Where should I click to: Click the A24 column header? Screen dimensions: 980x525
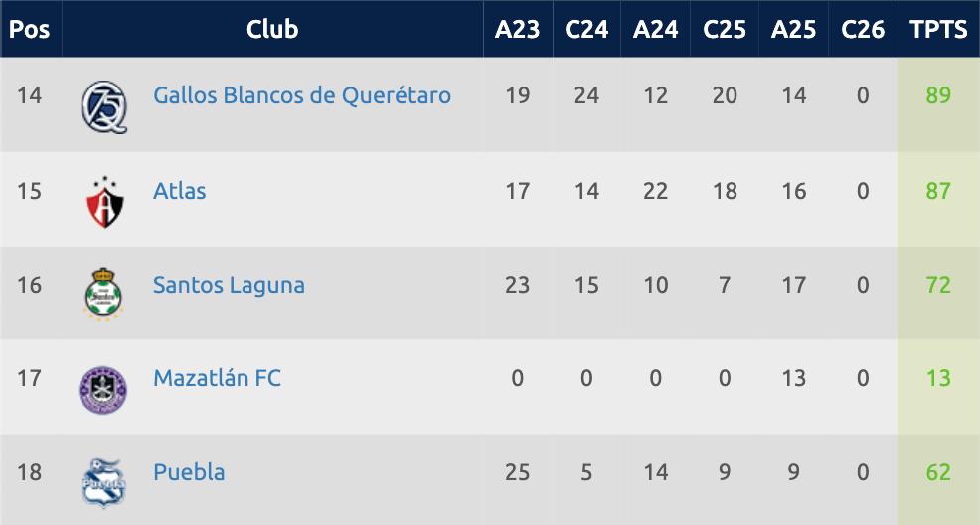[x=655, y=29]
